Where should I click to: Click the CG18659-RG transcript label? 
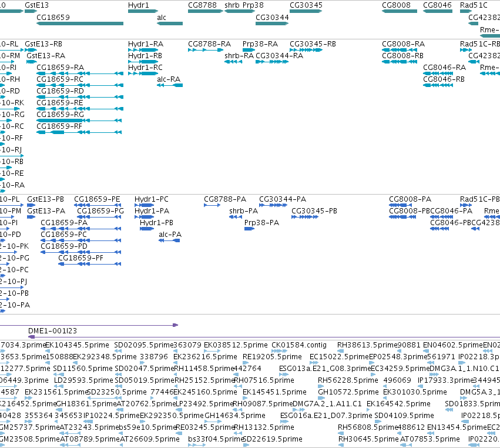click(x=61, y=115)
